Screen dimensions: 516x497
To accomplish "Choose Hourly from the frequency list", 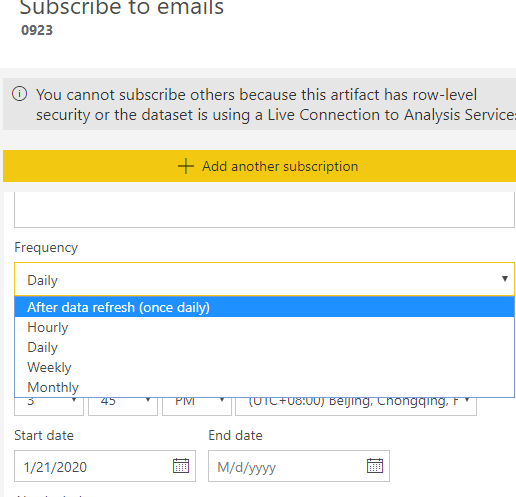I will point(264,327).
